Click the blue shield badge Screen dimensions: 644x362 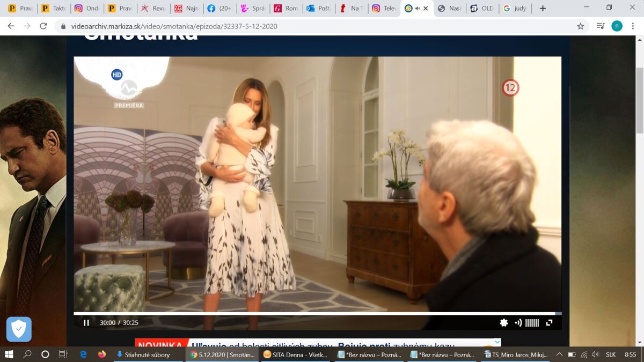tap(19, 329)
